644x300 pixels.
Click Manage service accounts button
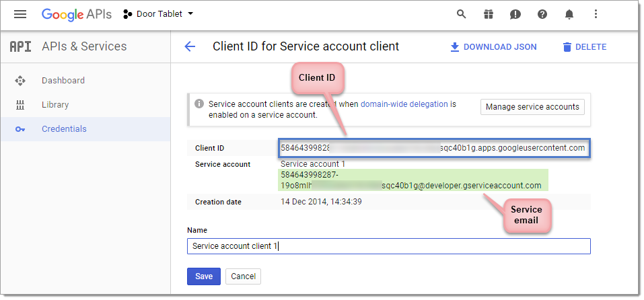pyautogui.click(x=532, y=107)
